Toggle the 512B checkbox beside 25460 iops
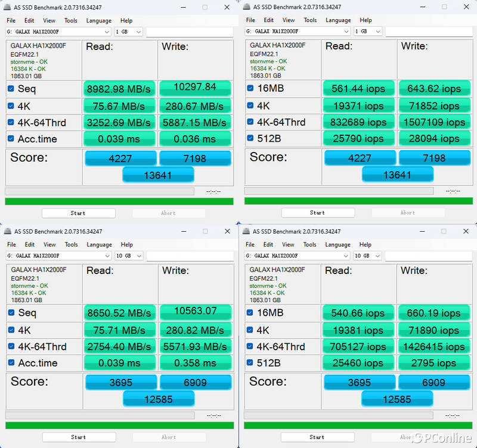The height and width of the screenshot is (448, 477). [250, 363]
